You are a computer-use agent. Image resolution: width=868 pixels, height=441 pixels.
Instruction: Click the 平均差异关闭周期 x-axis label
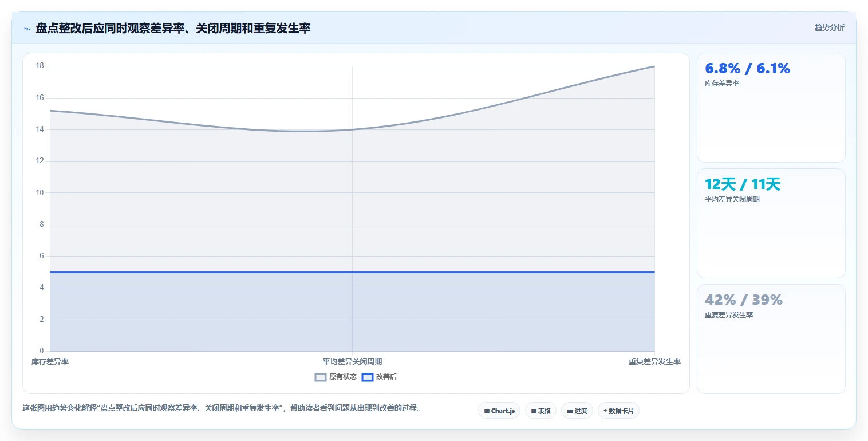click(x=352, y=361)
